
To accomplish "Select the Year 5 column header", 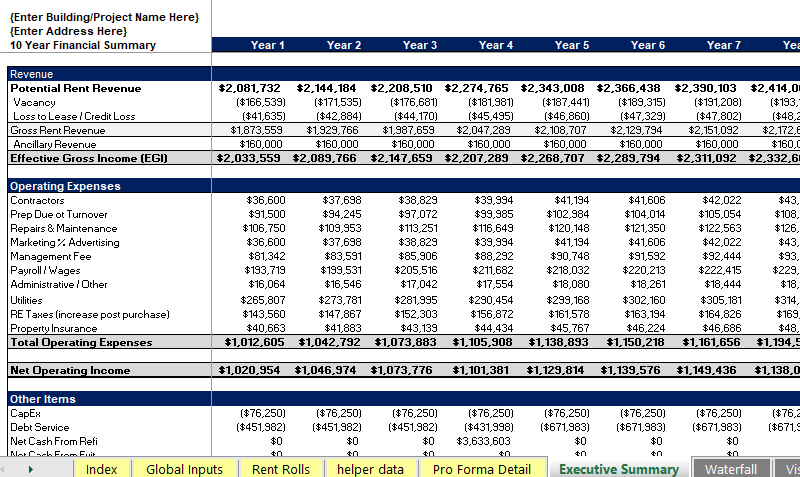I will pyautogui.click(x=571, y=45).
